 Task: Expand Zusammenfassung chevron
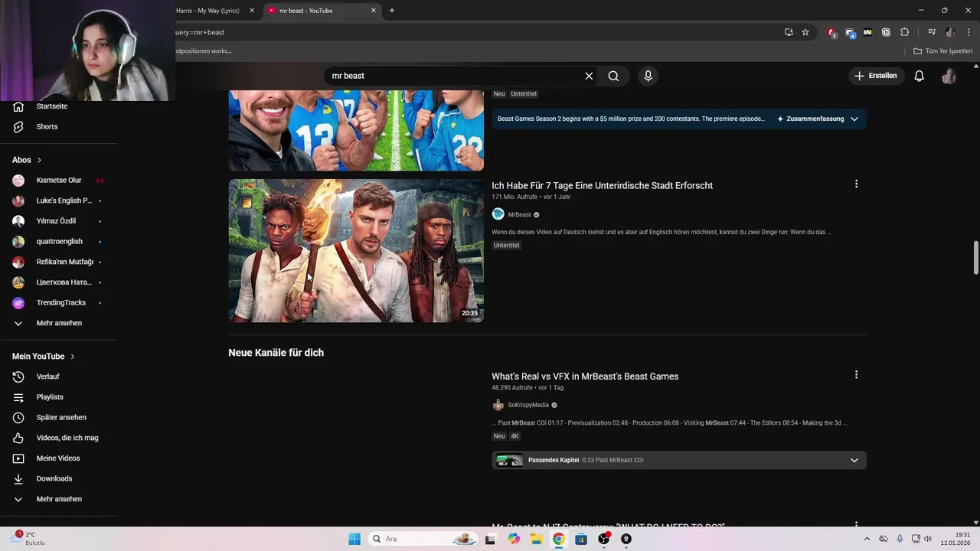click(854, 119)
